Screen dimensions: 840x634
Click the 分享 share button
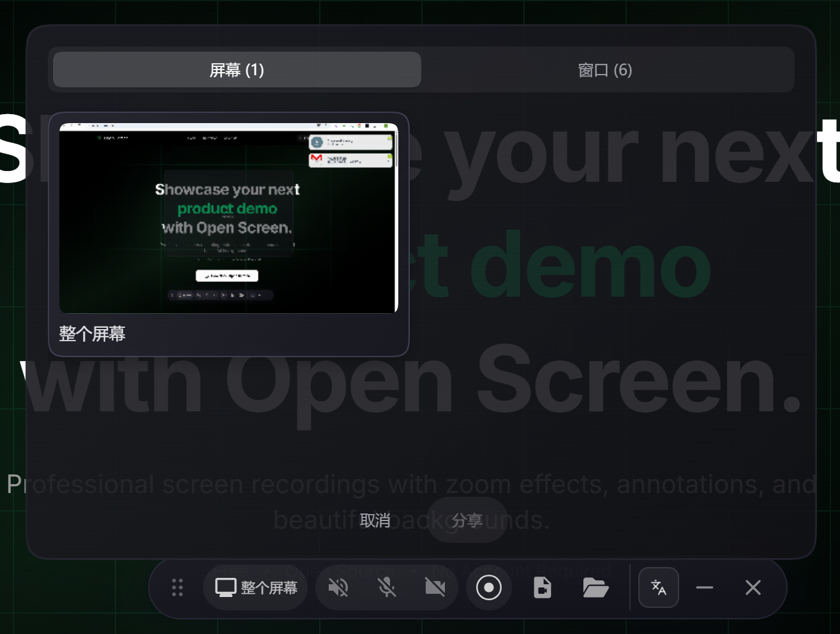tap(467, 520)
